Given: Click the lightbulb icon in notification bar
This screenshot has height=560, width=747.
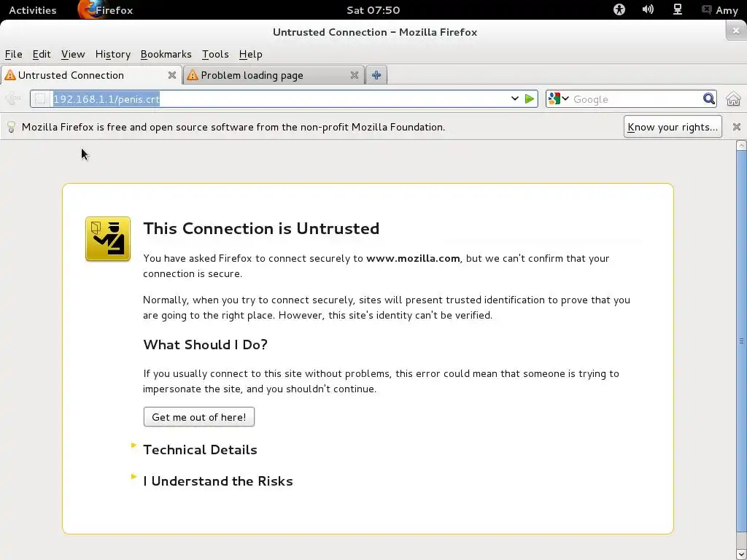Looking at the screenshot, I should pyautogui.click(x=11, y=127).
